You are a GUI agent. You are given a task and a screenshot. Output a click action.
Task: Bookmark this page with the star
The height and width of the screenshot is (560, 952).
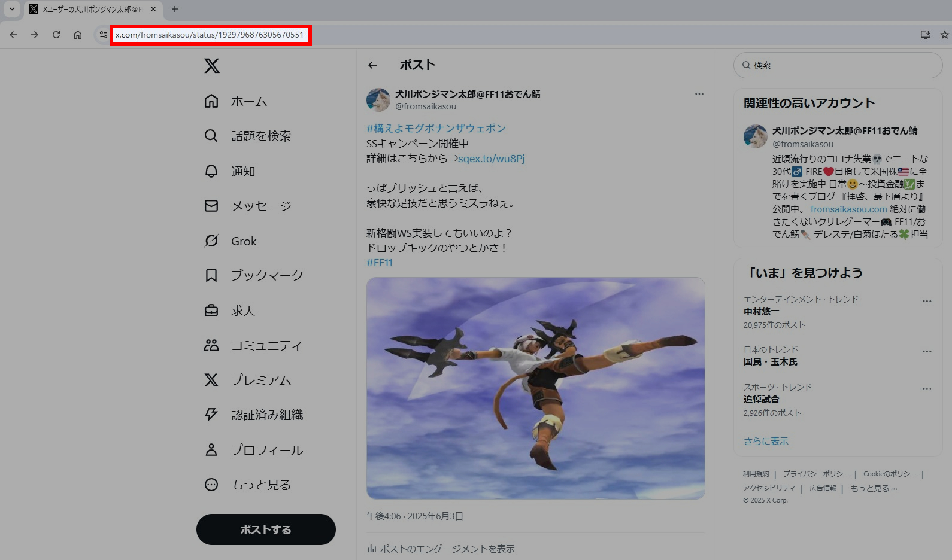click(x=945, y=35)
